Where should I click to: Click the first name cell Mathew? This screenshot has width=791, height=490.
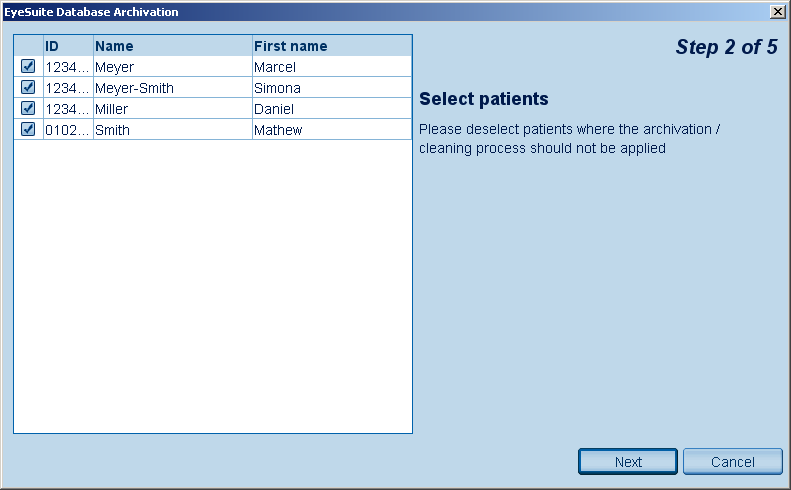click(331, 130)
